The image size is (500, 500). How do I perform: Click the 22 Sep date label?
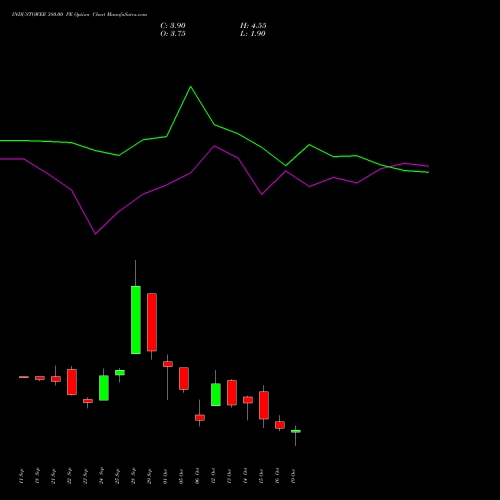point(69,476)
